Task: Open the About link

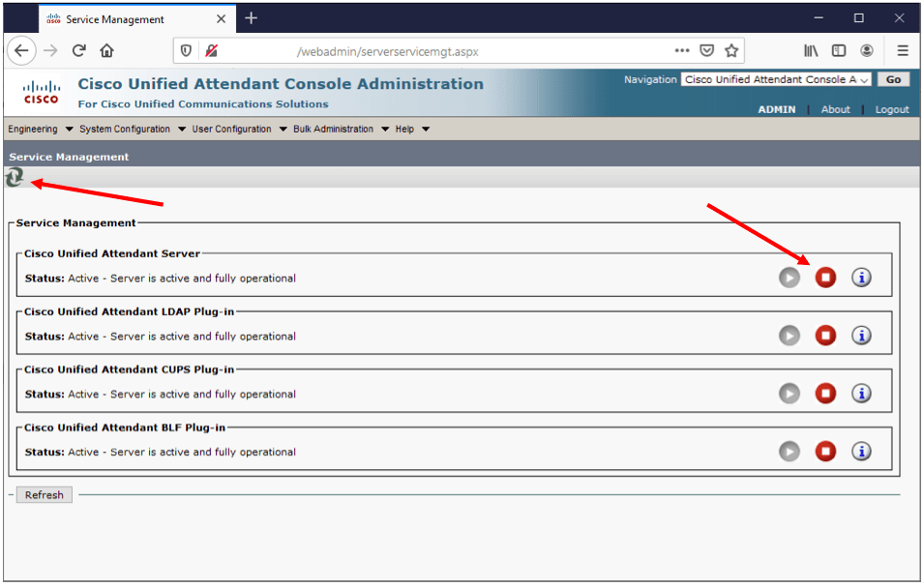Action: coord(835,109)
